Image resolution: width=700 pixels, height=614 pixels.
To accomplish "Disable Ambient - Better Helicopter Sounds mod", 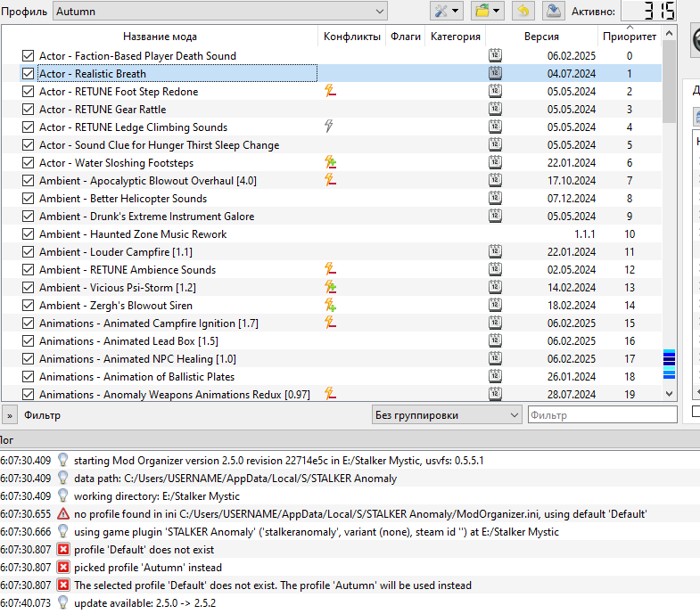I will 28,199.
